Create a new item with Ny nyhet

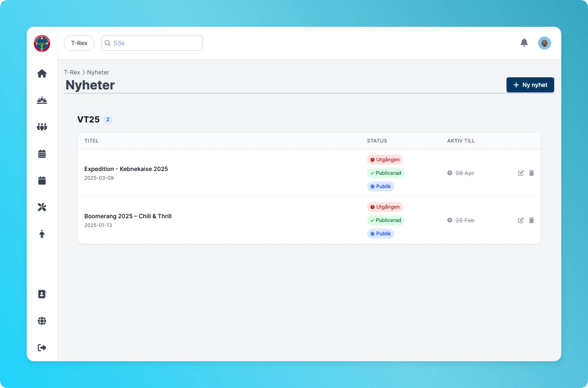tap(530, 85)
